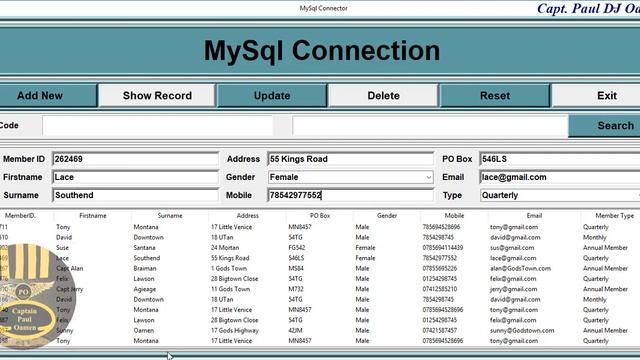This screenshot has height=360, width=640.
Task: Click the PO Box column header
Action: 320,216
